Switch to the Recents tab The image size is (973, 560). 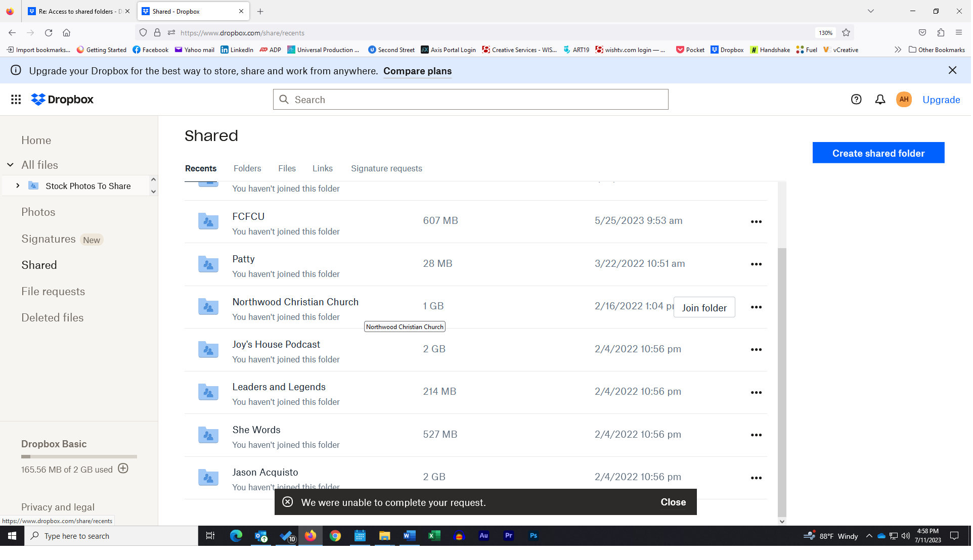[201, 169]
